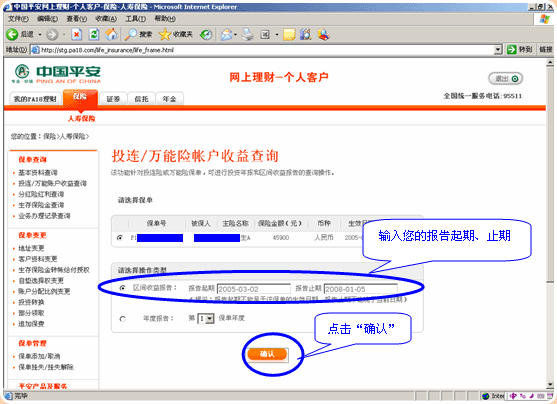
Task: Click the 人寿保险 sub-tab
Action: click(x=81, y=118)
